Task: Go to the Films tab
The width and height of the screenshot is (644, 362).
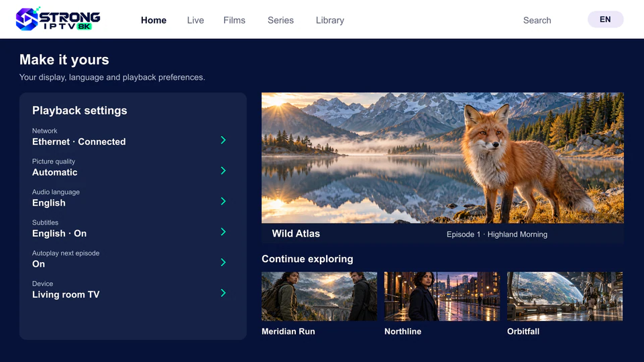Action: point(234,20)
